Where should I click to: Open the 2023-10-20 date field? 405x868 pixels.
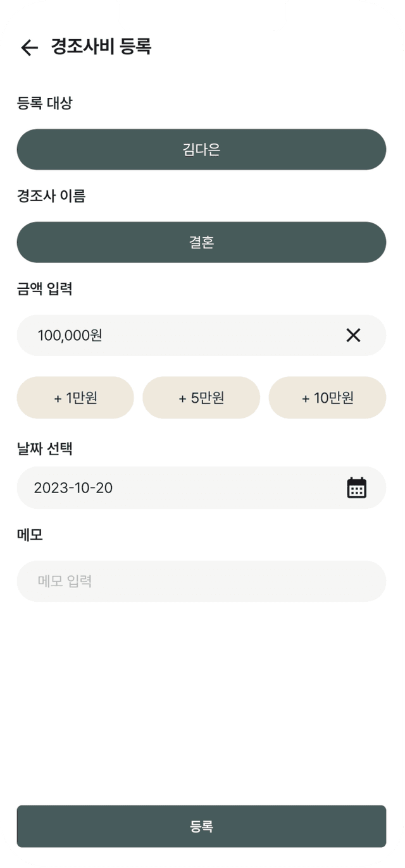201,488
